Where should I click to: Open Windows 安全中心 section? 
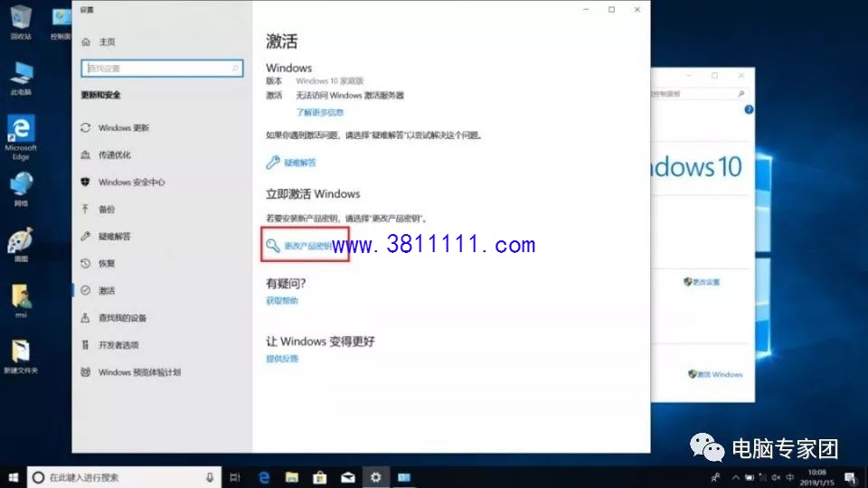[x=123, y=182]
